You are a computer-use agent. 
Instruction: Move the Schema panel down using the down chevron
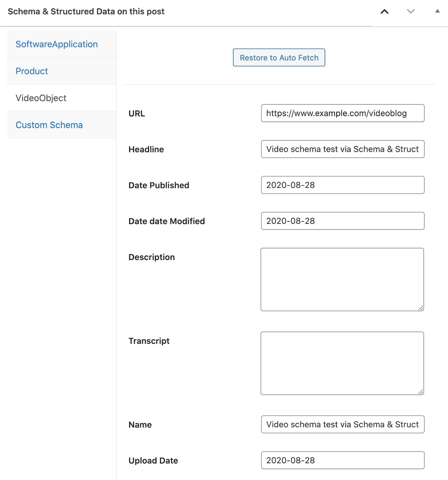click(x=410, y=11)
